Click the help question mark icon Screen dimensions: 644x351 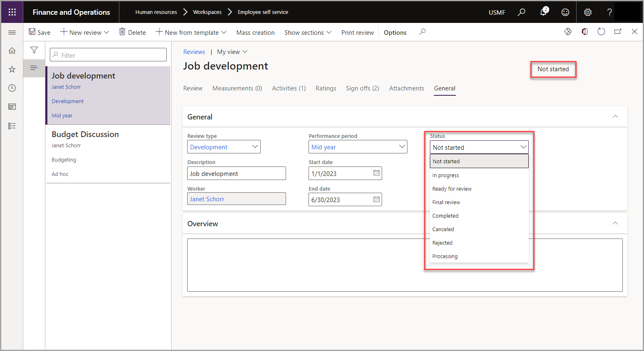pyautogui.click(x=609, y=12)
